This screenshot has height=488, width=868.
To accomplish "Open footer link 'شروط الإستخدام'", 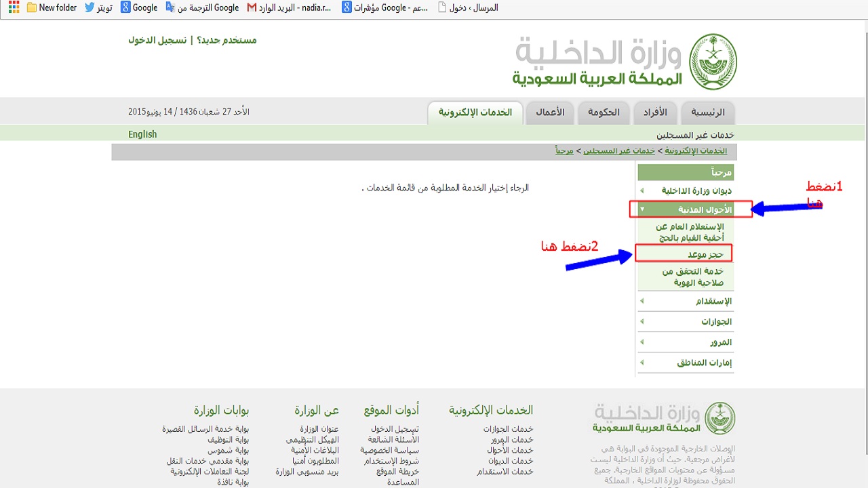I will [391, 461].
